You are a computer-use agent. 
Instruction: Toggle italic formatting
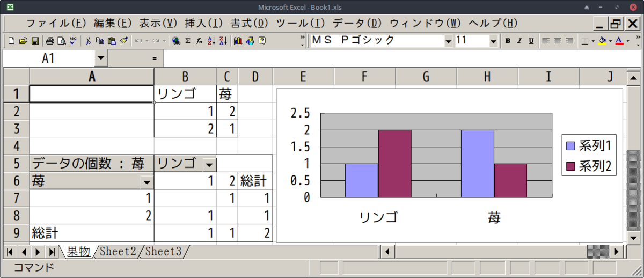(x=519, y=41)
